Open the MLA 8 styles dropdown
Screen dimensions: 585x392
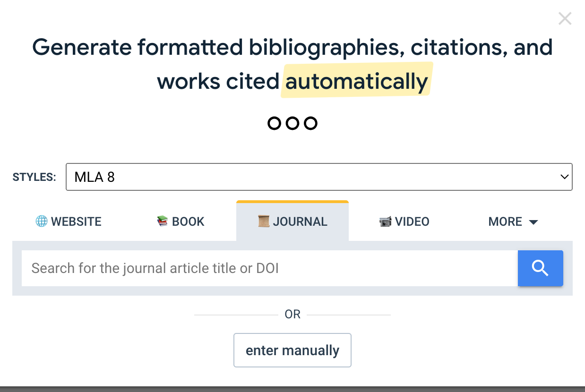pos(319,177)
